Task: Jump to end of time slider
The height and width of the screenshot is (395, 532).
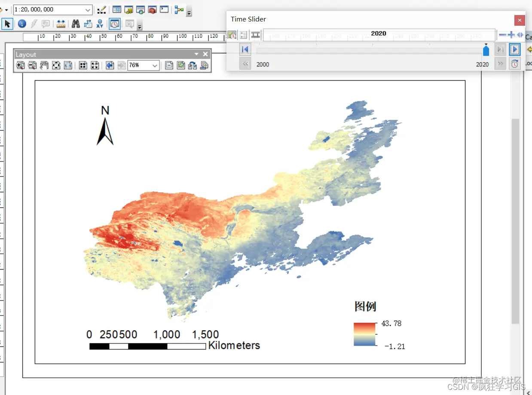Action: pyautogui.click(x=500, y=49)
